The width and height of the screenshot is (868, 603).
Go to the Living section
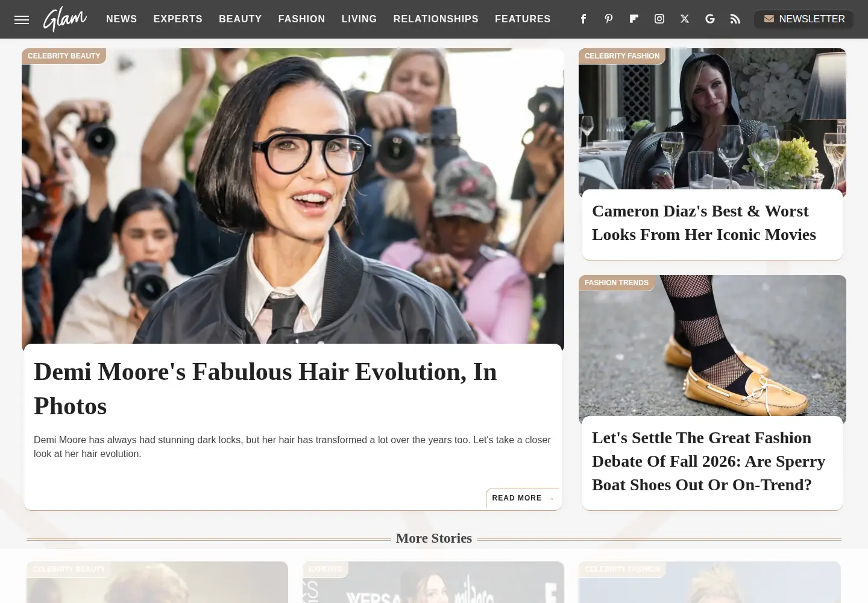(x=359, y=19)
